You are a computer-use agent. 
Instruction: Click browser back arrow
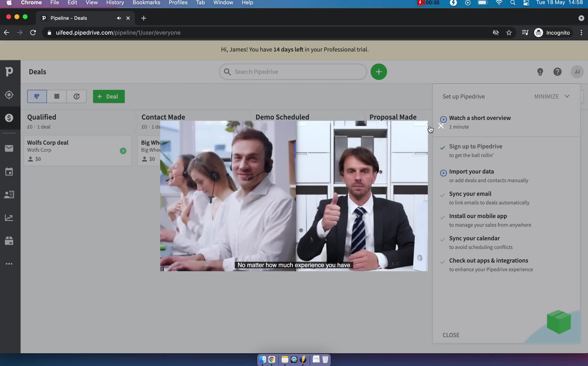point(7,32)
